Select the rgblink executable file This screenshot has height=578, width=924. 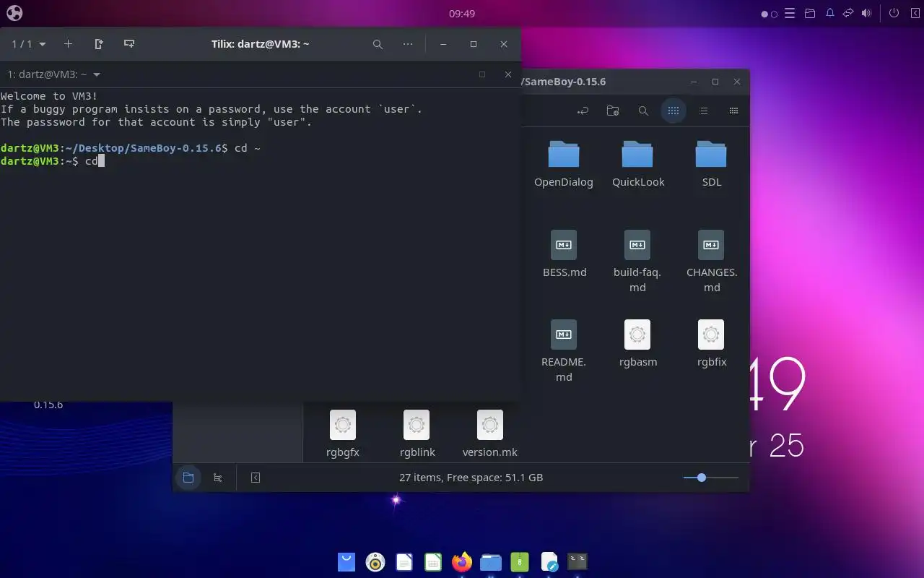[417, 434]
